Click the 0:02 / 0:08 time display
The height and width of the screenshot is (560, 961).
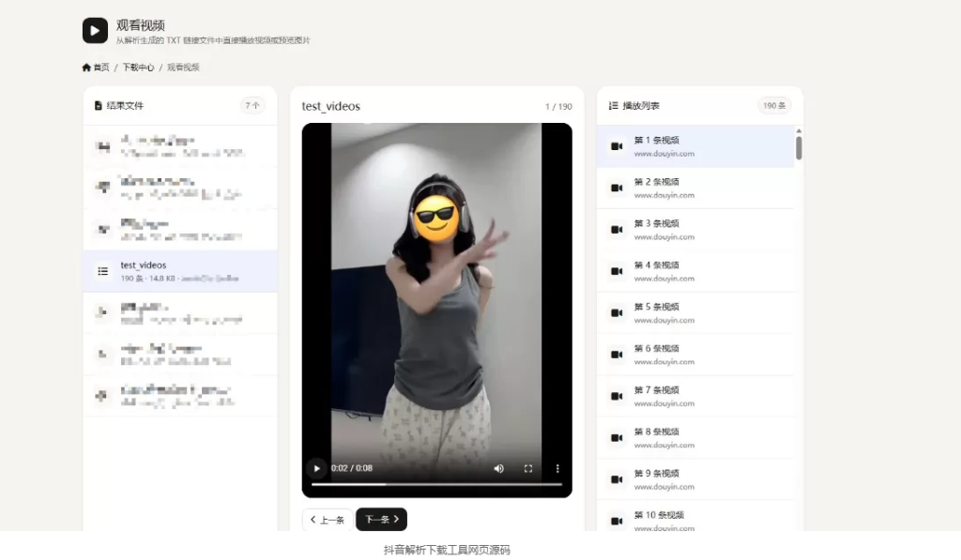352,468
